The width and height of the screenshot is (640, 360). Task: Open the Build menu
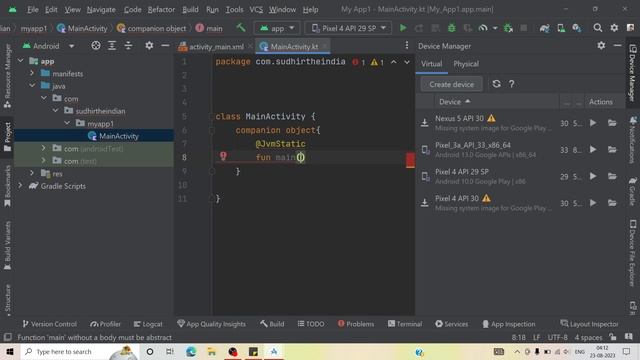point(190,9)
